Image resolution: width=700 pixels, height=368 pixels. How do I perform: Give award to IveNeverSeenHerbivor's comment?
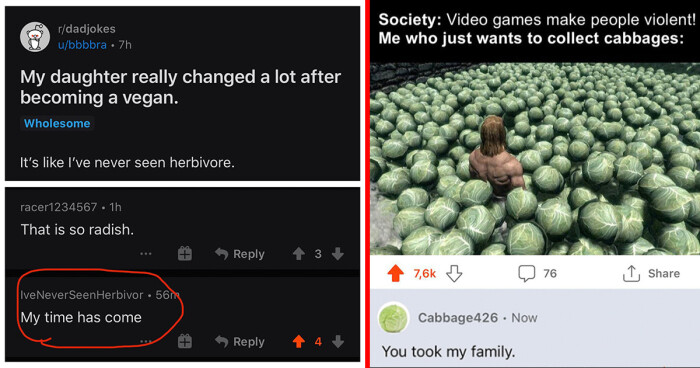click(185, 342)
